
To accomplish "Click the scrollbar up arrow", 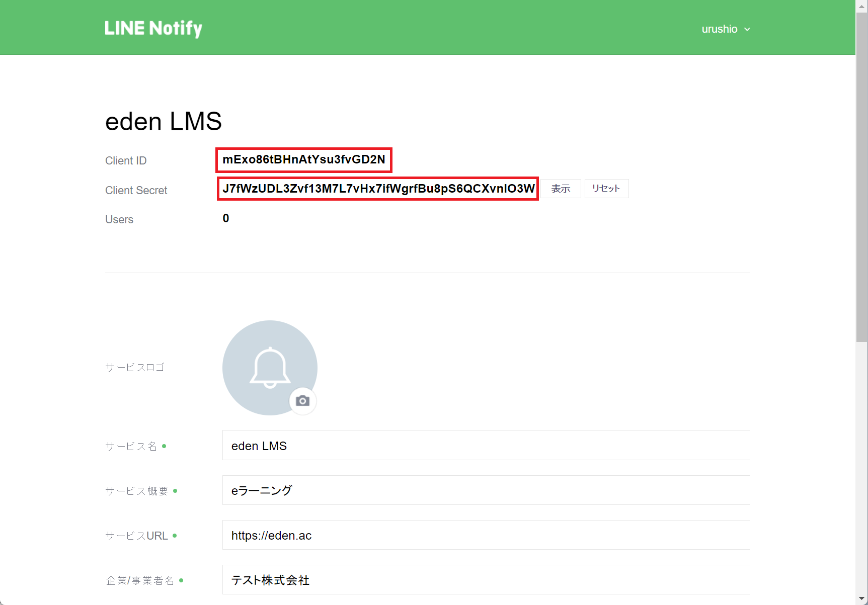I will click(x=862, y=6).
